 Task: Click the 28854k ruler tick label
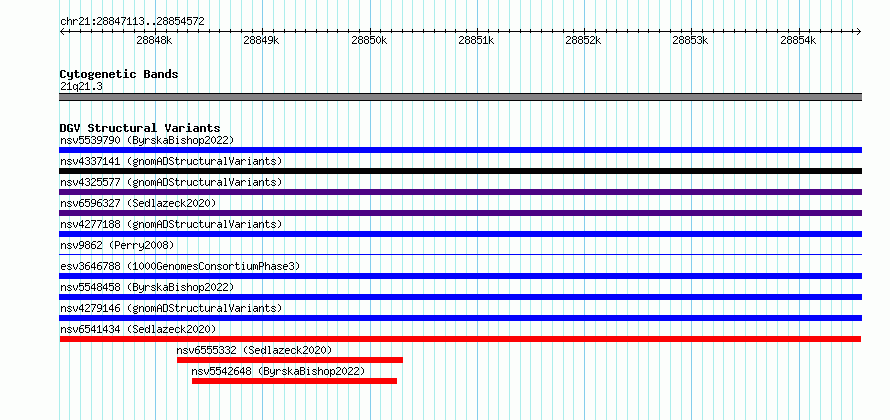point(798,41)
